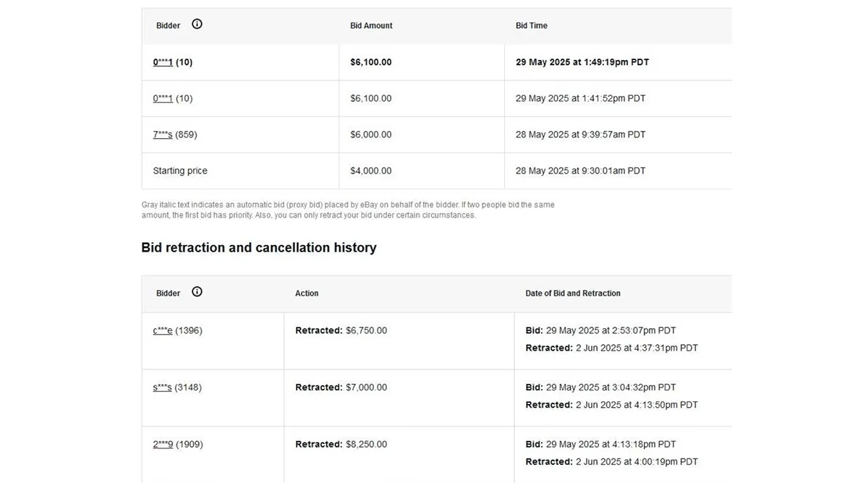Click the proxy bid explanation text
This screenshot has width=868, height=488.
(347, 210)
